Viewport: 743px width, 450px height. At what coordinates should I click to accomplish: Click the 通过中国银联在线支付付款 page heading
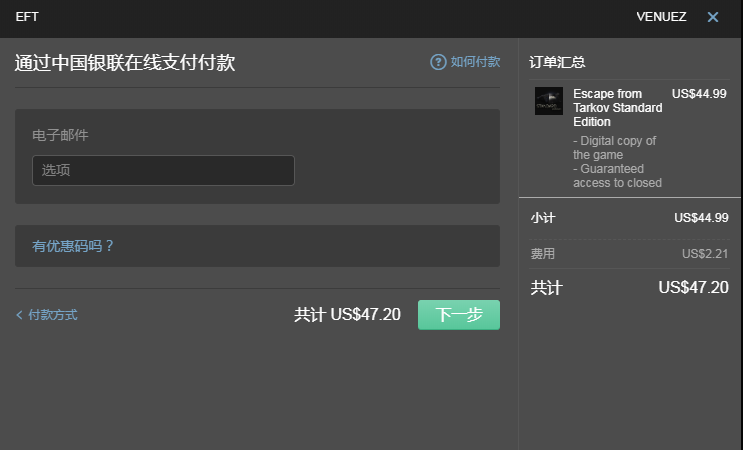pyautogui.click(x=125, y=63)
